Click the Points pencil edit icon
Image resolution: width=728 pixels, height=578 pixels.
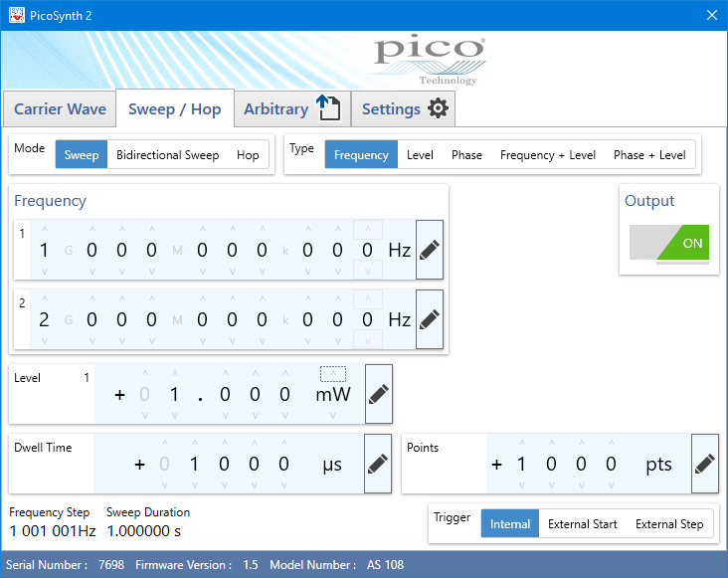tap(704, 464)
